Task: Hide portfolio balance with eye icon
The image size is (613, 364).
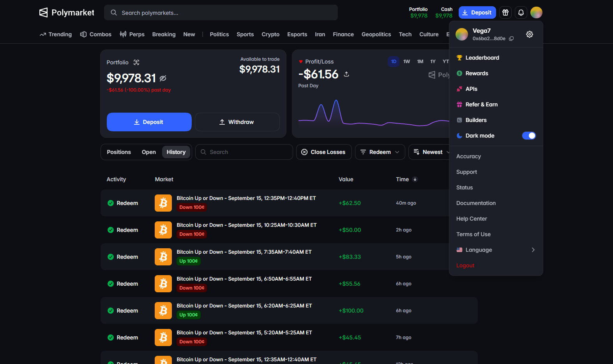Action: coord(163,78)
